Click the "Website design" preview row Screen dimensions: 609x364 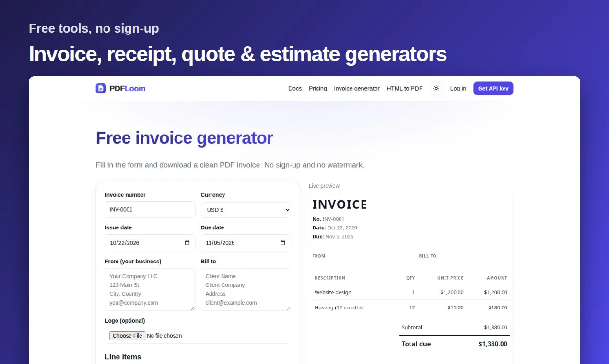coord(411,292)
